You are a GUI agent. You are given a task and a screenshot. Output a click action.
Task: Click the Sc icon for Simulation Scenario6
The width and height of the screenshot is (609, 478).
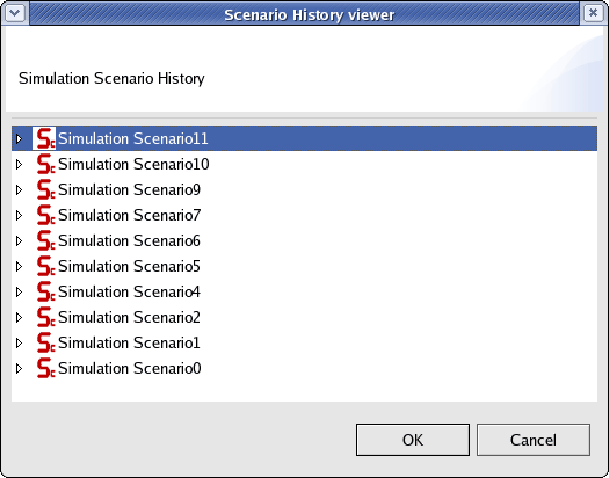(46, 240)
